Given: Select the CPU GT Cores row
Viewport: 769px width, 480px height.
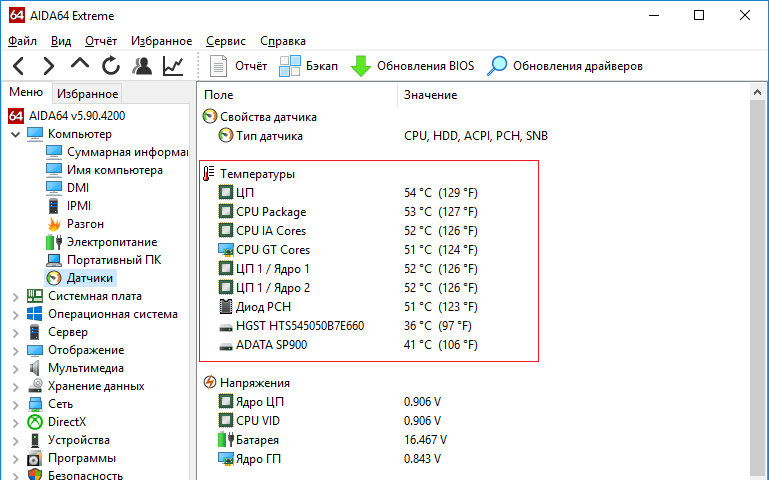Looking at the screenshot, I should [x=348, y=250].
